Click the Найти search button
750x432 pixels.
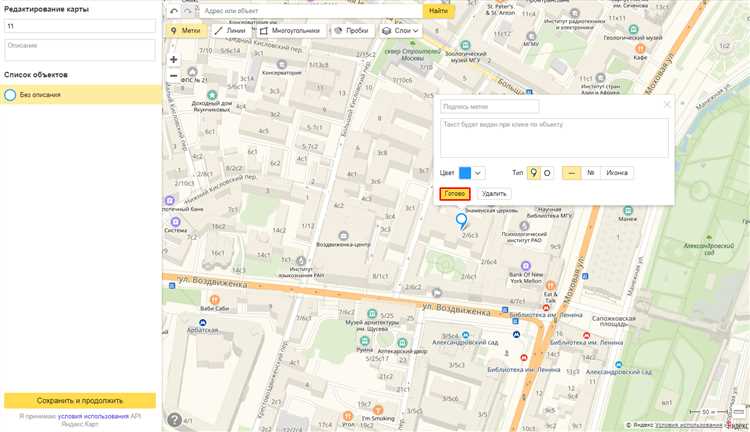pos(438,11)
